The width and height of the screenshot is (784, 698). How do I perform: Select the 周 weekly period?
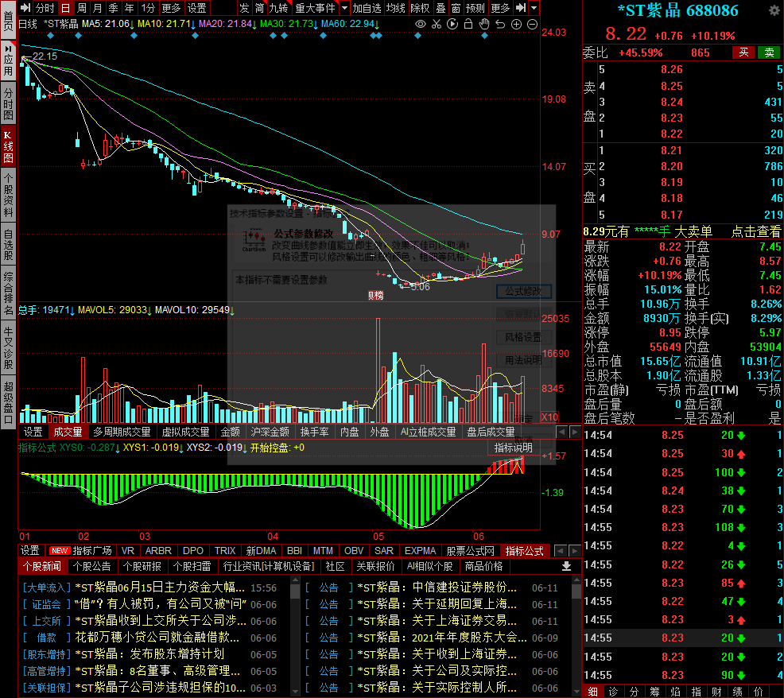tap(81, 7)
